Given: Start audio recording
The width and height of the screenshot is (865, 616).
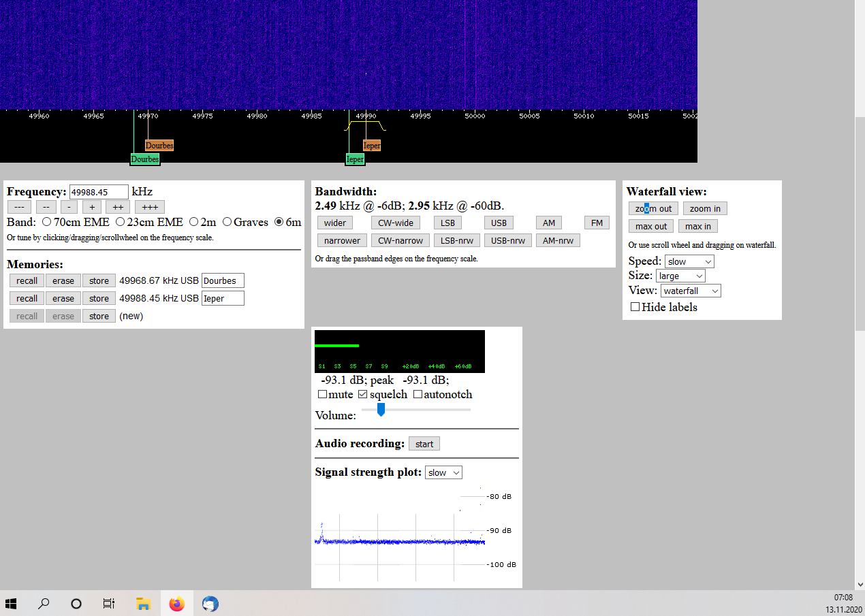Looking at the screenshot, I should coord(424,444).
